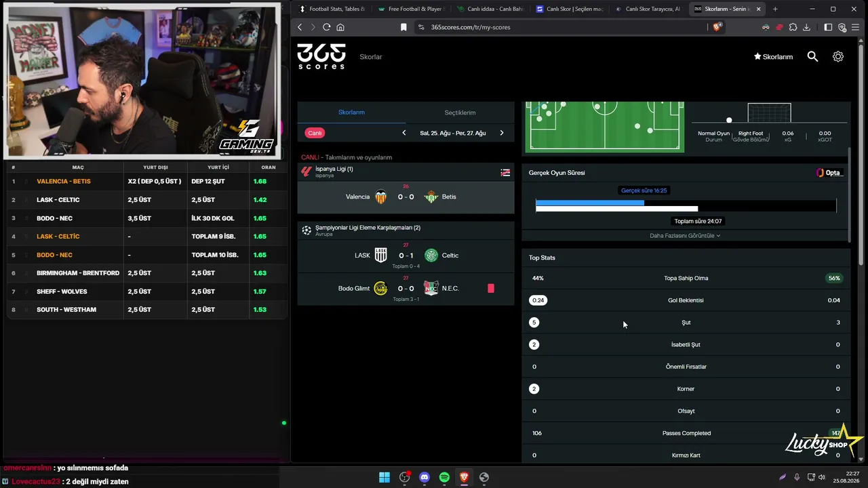This screenshot has height=488, width=868.
Task: Open the LASK vs Celtic match row
Action: (406, 256)
